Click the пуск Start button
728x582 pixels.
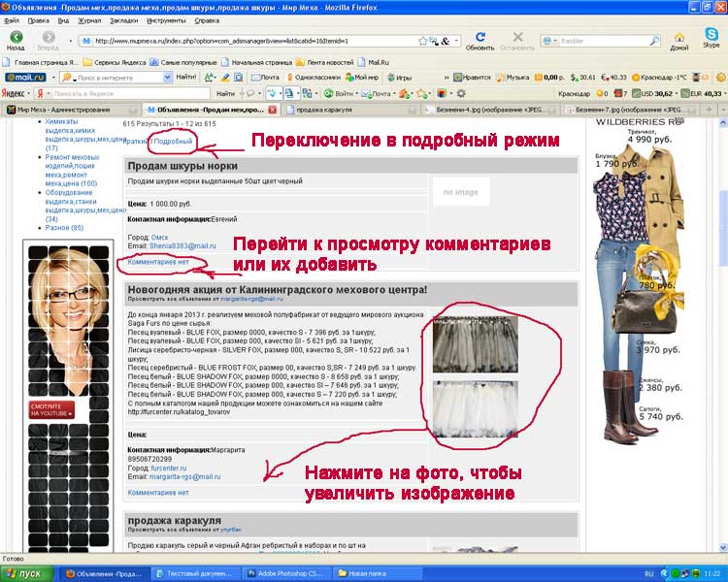(27, 573)
